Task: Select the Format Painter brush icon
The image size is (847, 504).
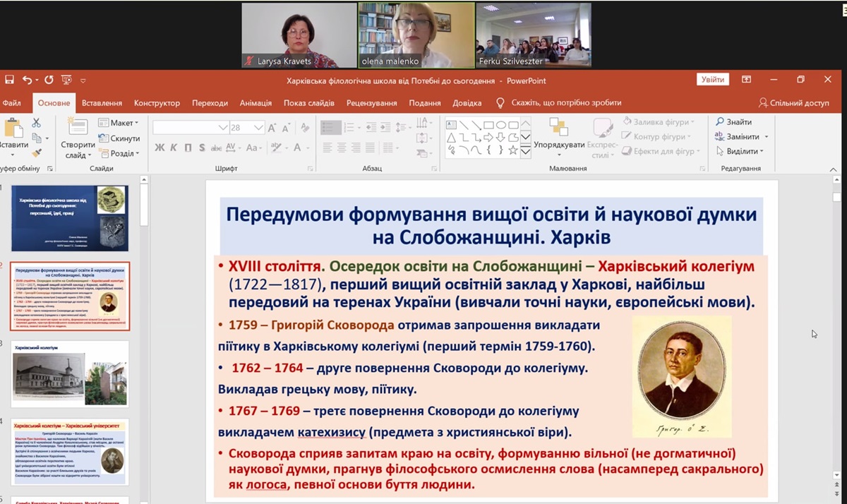Action: [x=37, y=152]
